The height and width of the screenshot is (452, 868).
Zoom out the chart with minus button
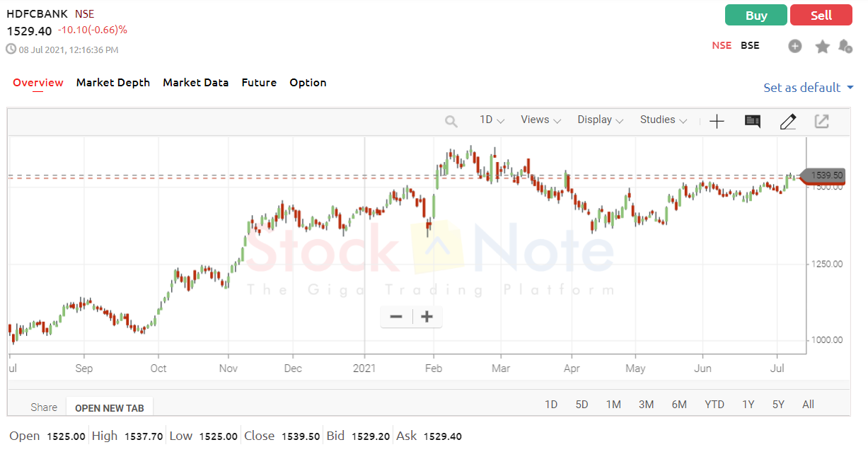[x=396, y=317]
